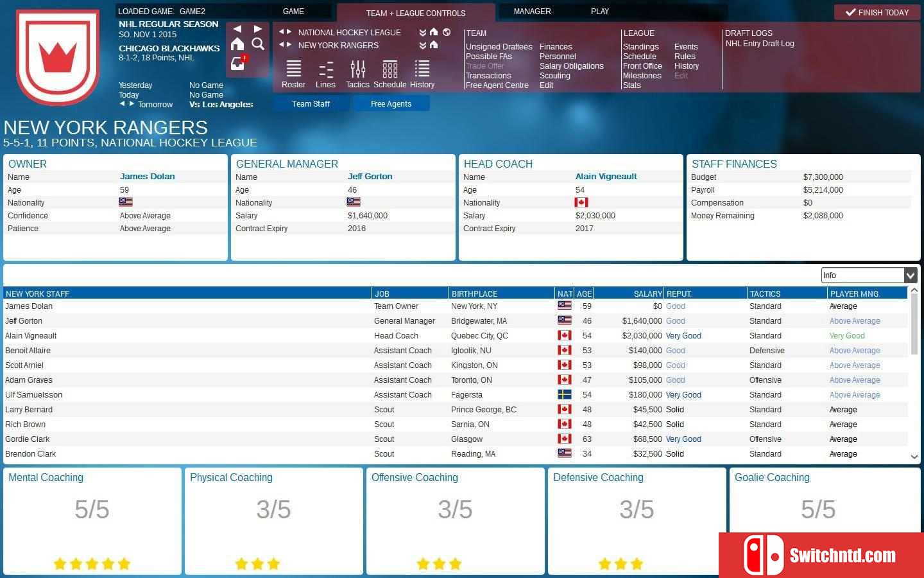Open Front Office under League

click(x=642, y=66)
